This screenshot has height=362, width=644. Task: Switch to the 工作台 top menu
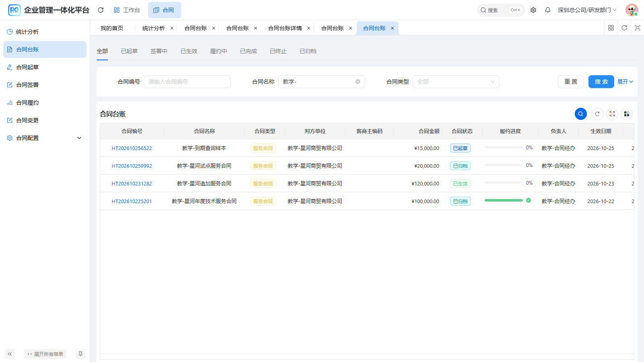click(x=127, y=10)
